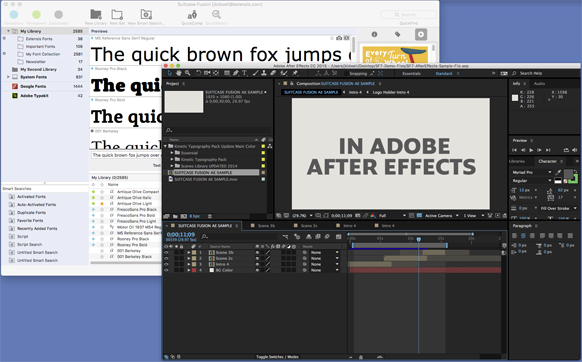Click Play button in Preview panel

tap(531, 150)
